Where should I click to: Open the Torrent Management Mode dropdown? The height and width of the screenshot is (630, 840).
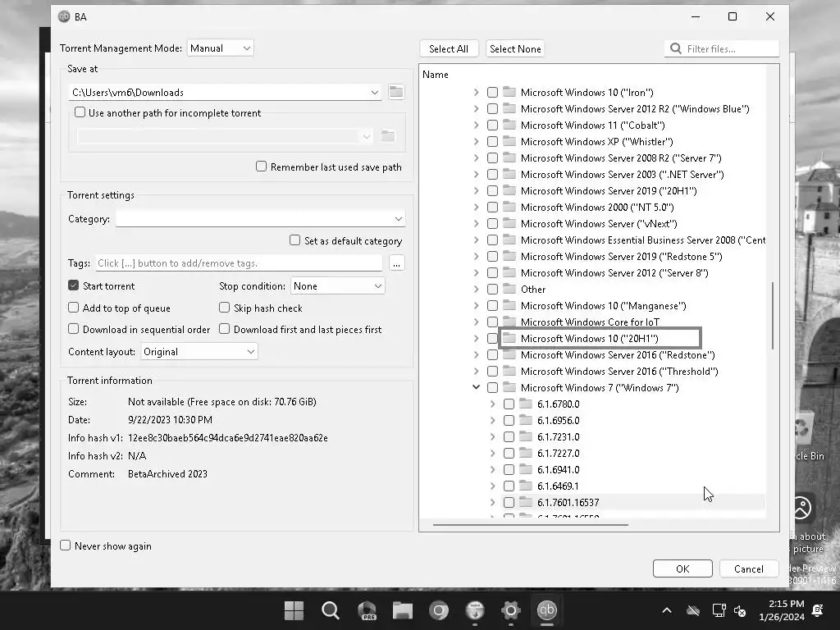point(220,48)
